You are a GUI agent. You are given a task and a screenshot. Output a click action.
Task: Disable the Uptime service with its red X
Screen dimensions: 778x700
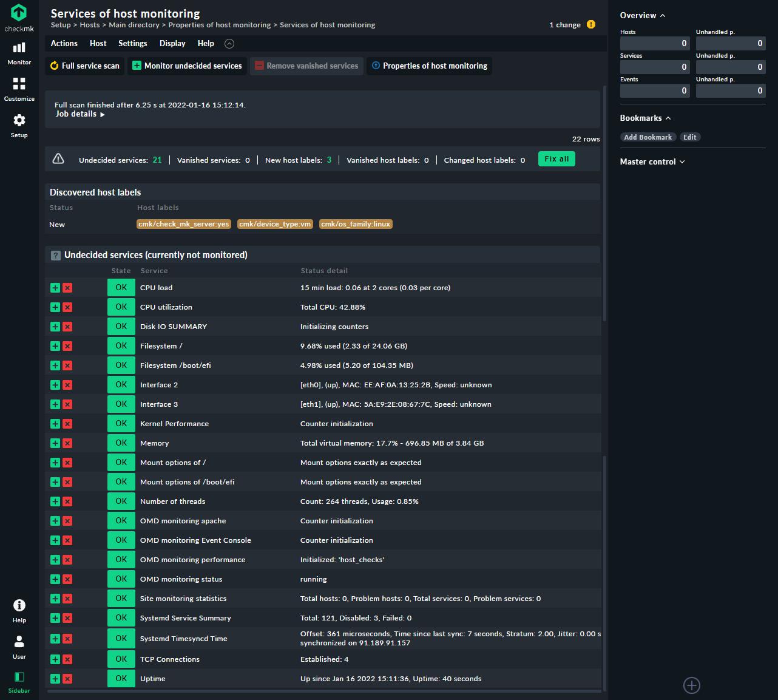tap(67, 679)
